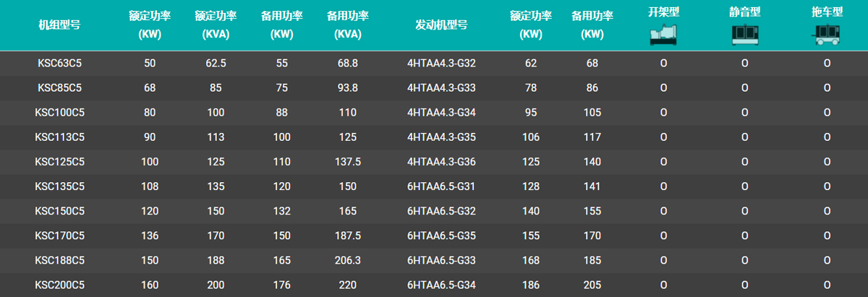The height and width of the screenshot is (297, 868).
Task: Select model KSC125C5 cell
Action: (59, 162)
